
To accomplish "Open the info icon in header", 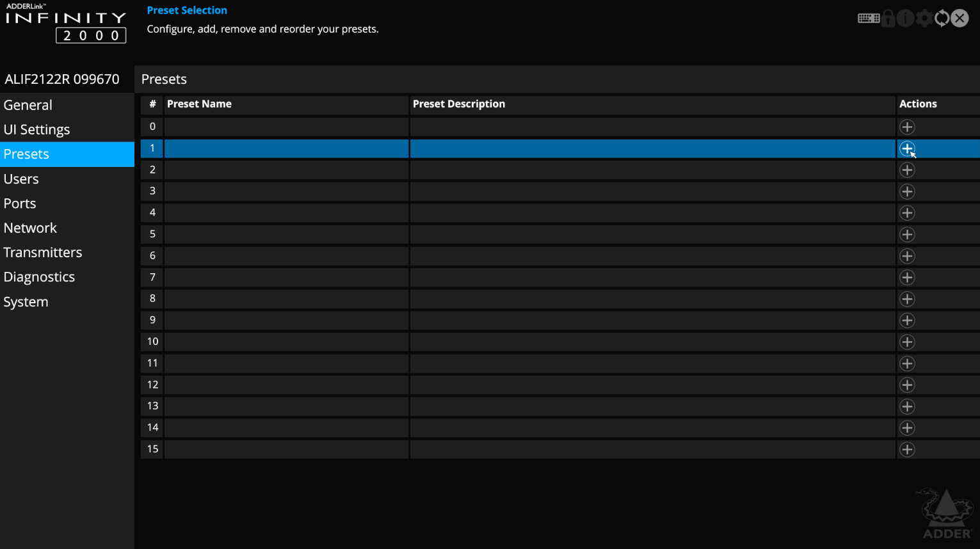I will click(x=905, y=18).
